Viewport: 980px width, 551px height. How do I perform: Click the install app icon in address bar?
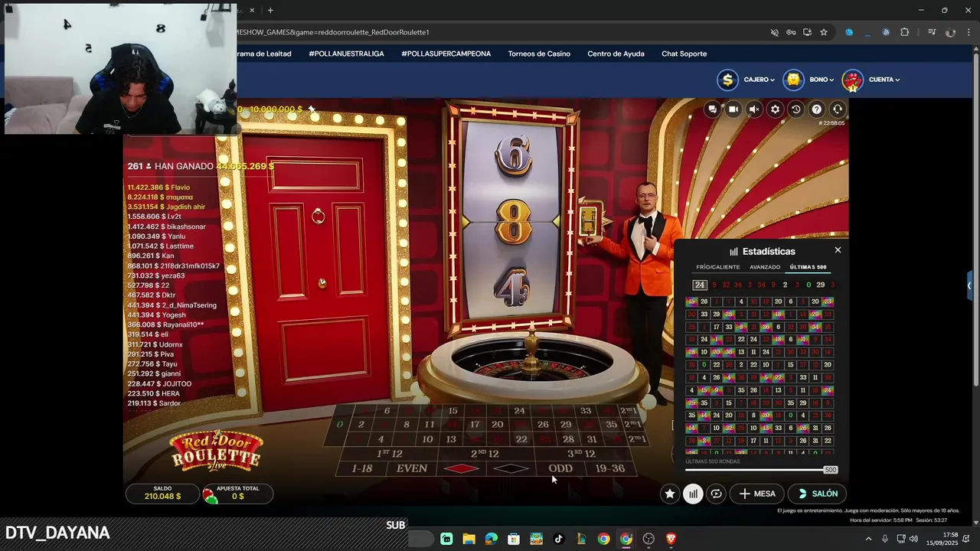tap(807, 32)
